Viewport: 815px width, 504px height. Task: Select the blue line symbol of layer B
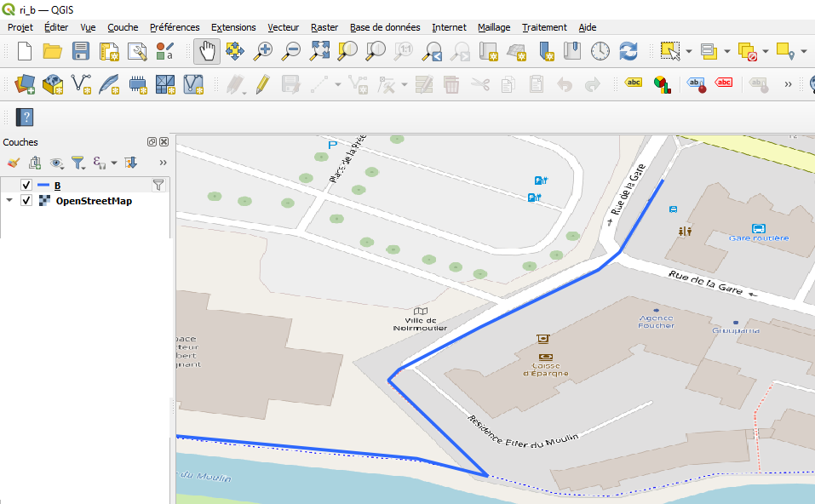[44, 185]
